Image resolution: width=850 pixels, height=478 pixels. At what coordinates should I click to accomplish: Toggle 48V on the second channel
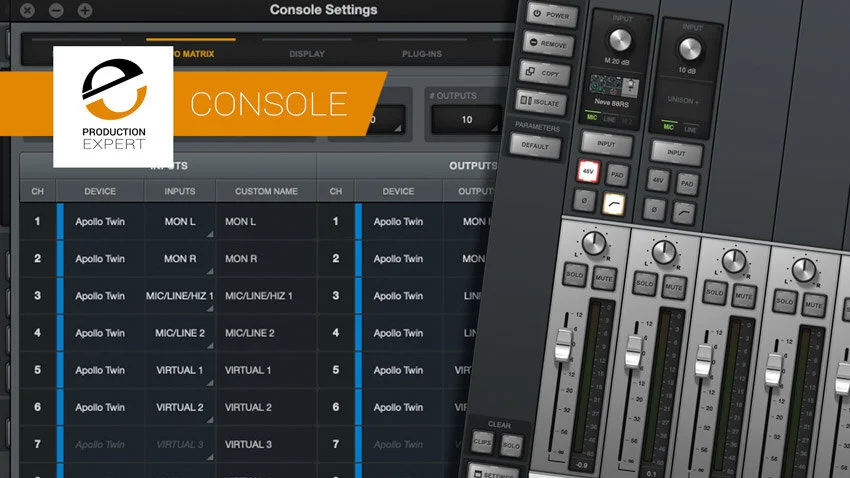tap(658, 180)
